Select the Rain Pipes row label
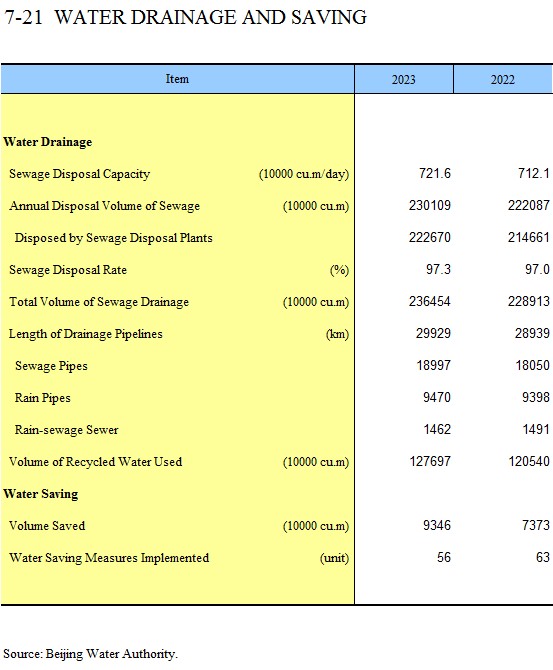Image resolution: width=553 pixels, height=670 pixels. 42,398
